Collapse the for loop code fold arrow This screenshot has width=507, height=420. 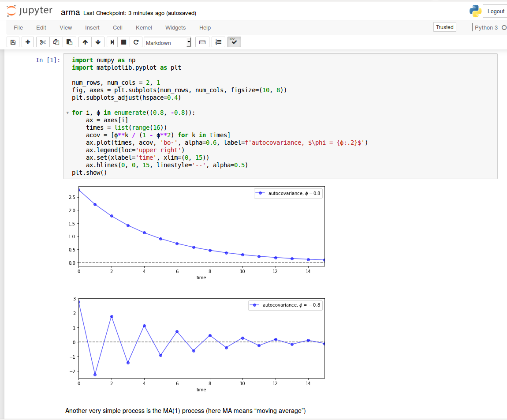point(67,113)
